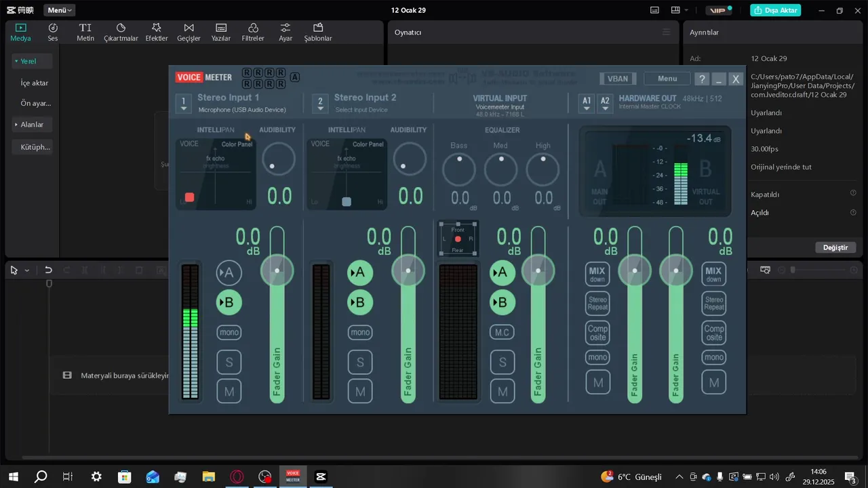This screenshot has width=868, height=488.
Task: Mute Stereo Input 2 with M button
Action: [x=360, y=391]
